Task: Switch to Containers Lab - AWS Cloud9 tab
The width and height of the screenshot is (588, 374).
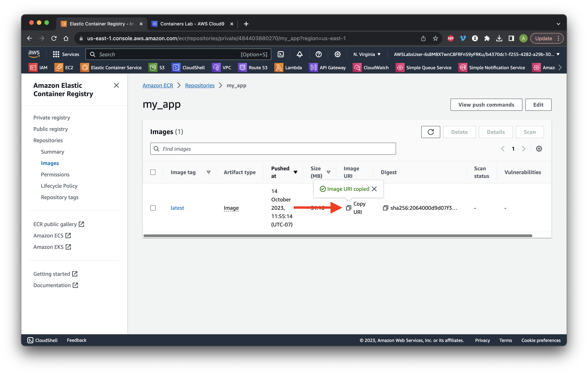Action: tap(192, 24)
